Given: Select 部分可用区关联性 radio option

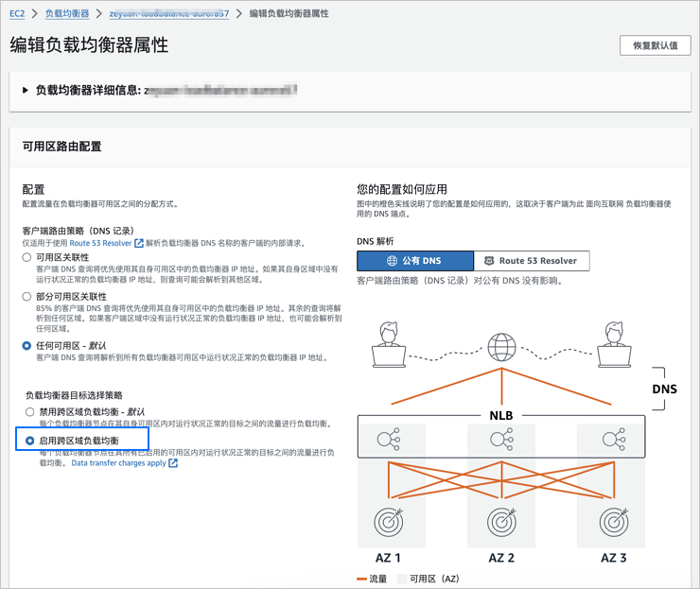Looking at the screenshot, I should click(x=26, y=297).
